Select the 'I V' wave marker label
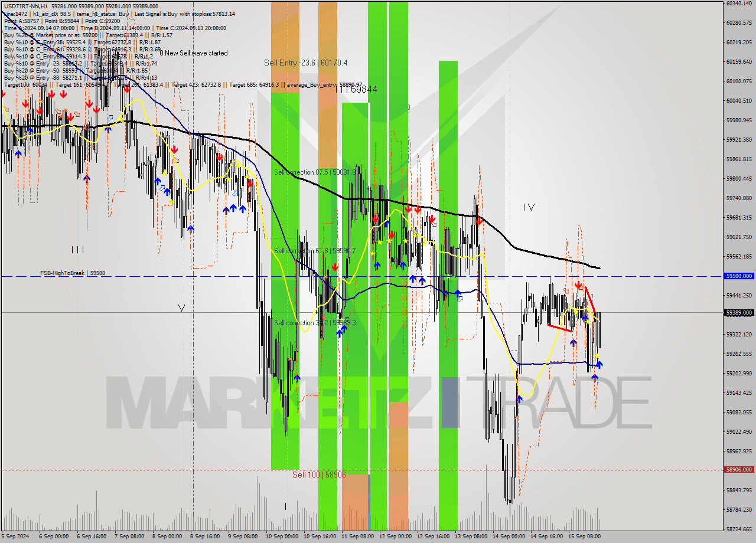This screenshot has height=543, width=756. click(x=529, y=207)
